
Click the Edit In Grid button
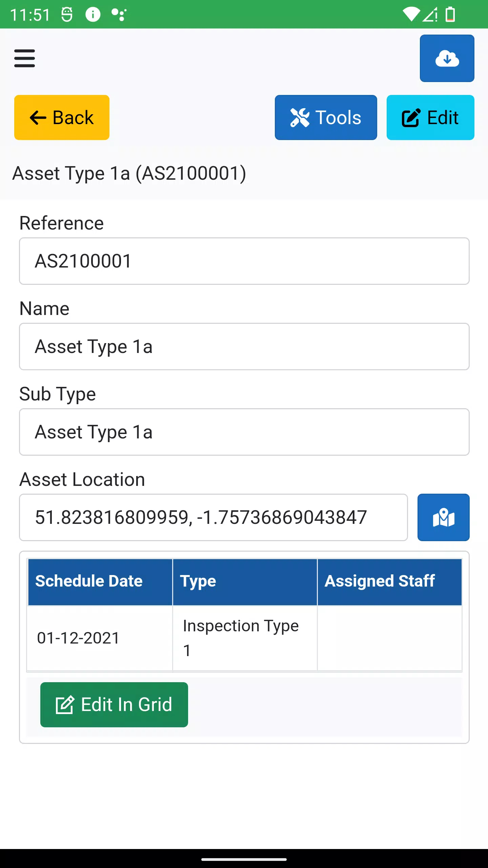114,705
